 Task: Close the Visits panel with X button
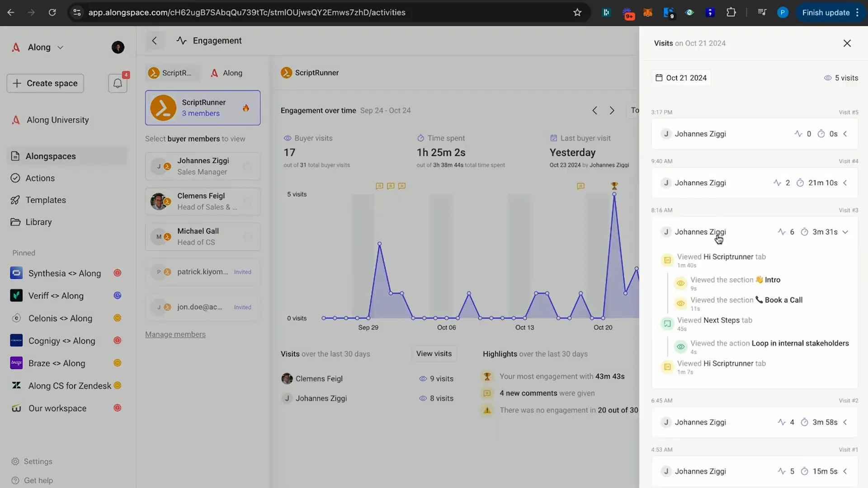(847, 42)
